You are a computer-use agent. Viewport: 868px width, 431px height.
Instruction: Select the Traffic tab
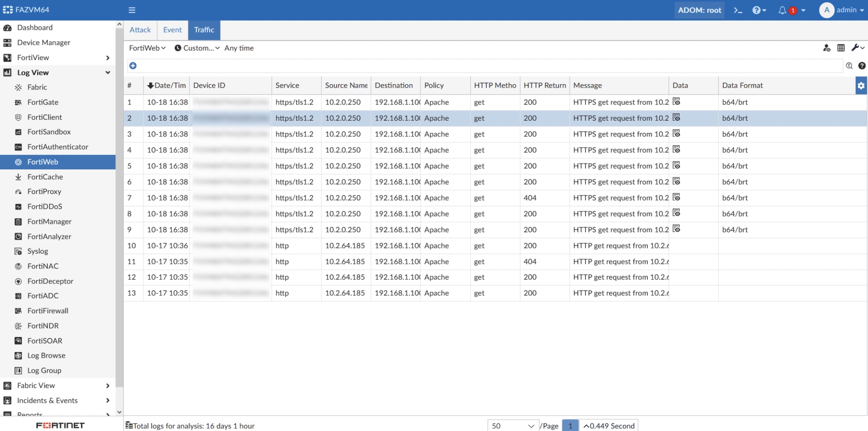pyautogui.click(x=204, y=30)
